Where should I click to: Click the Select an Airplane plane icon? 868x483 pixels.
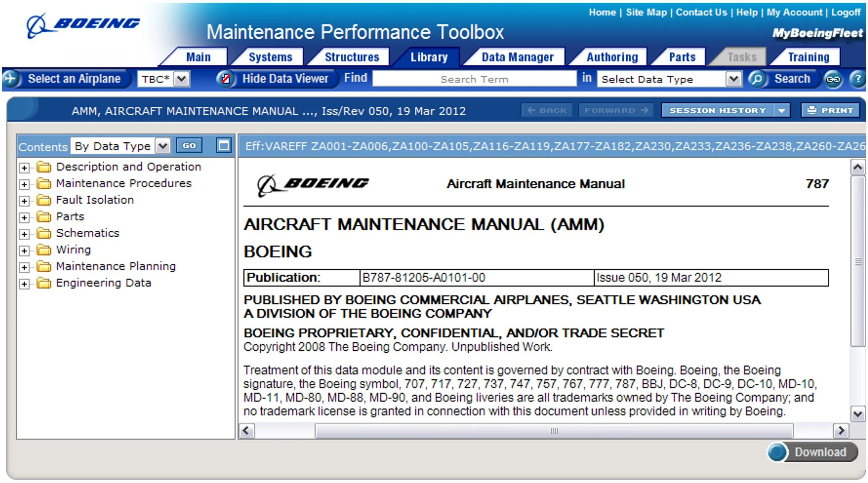click(x=11, y=79)
